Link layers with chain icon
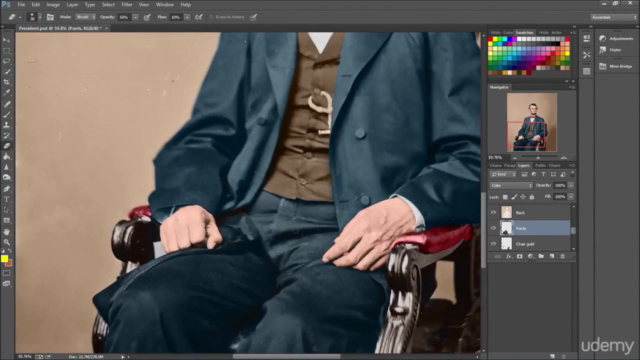Viewport: 640px width, 360px height. [498, 256]
